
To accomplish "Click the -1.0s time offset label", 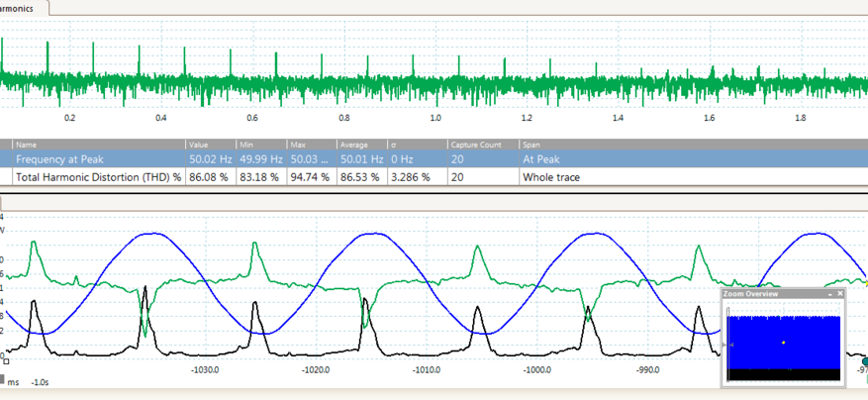I will click(40, 382).
